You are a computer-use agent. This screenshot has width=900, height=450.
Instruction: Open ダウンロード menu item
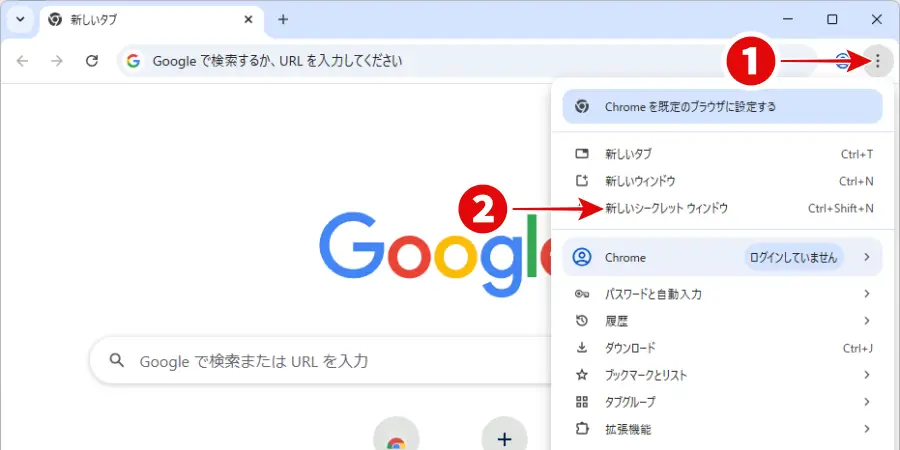722,348
